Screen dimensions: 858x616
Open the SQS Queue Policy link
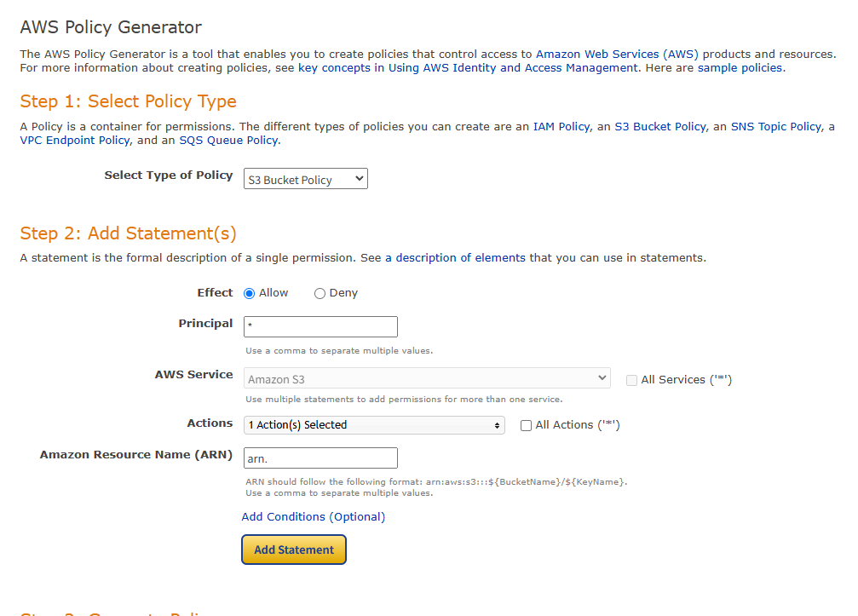click(228, 140)
